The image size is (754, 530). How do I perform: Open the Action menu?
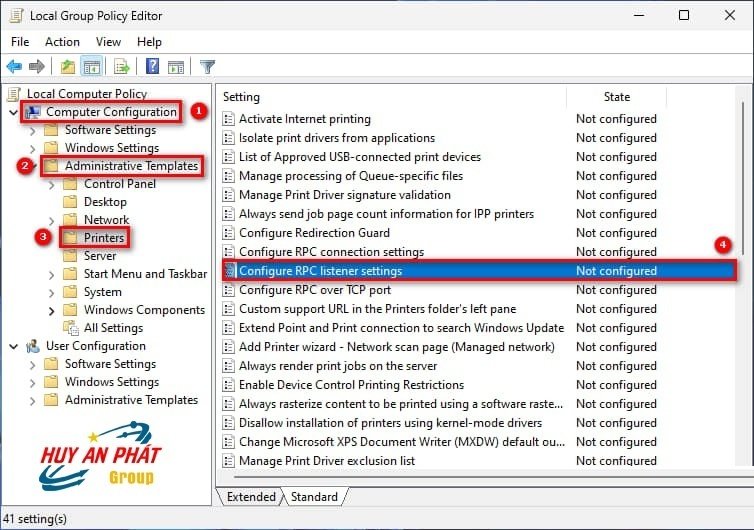pyautogui.click(x=63, y=42)
